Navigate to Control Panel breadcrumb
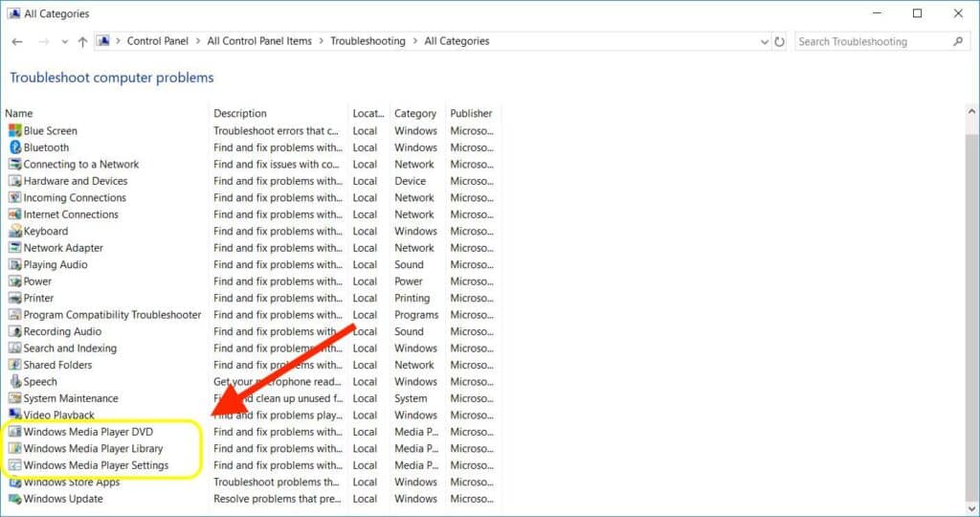Image resolution: width=980 pixels, height=517 pixels. click(158, 41)
